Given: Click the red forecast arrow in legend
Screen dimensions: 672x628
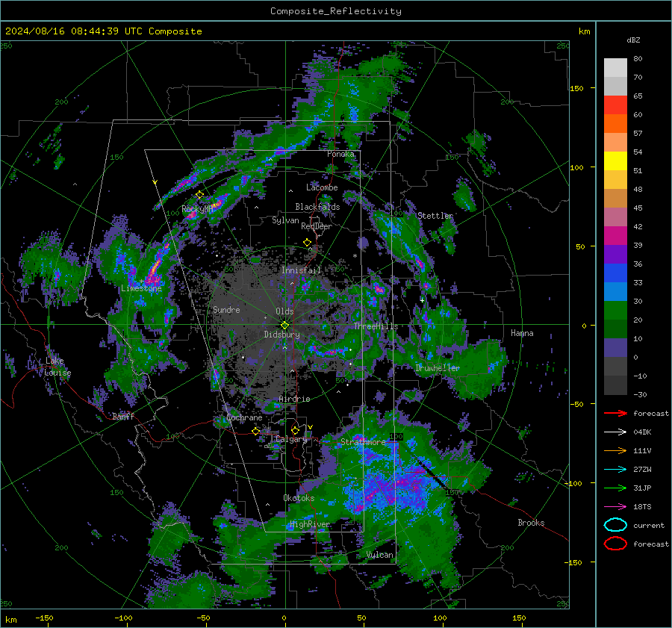Looking at the screenshot, I should (x=615, y=413).
